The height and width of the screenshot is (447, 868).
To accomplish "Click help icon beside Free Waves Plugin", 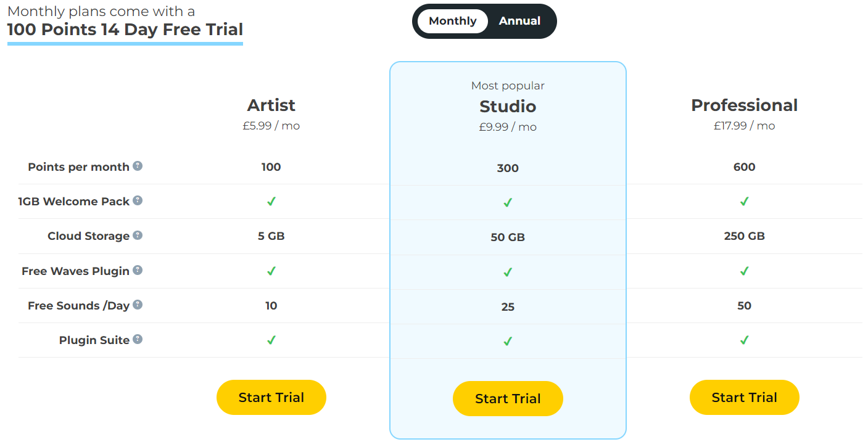I will [x=138, y=270].
